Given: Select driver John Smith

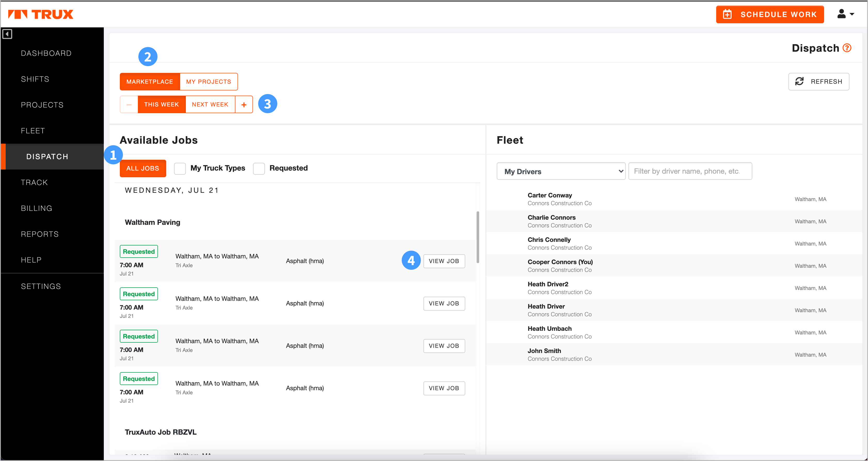Looking at the screenshot, I should coord(674,355).
